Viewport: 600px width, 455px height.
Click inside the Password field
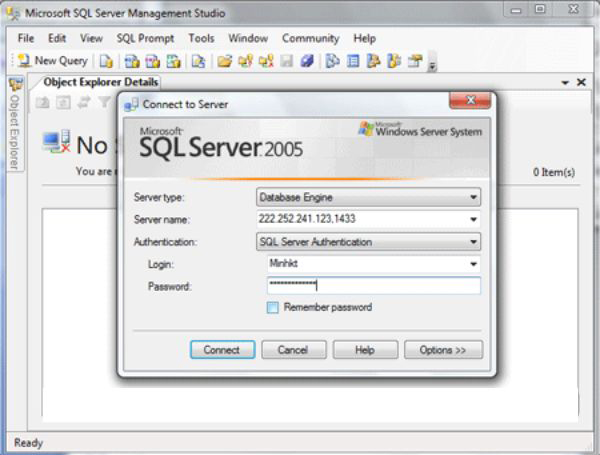(x=373, y=286)
